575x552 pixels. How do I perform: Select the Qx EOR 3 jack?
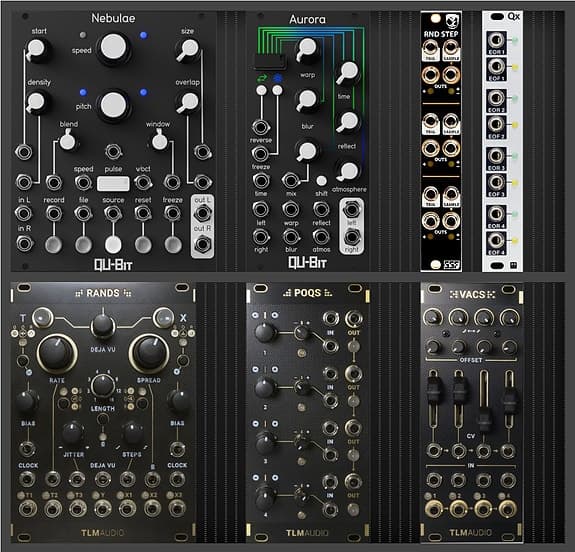point(496,156)
